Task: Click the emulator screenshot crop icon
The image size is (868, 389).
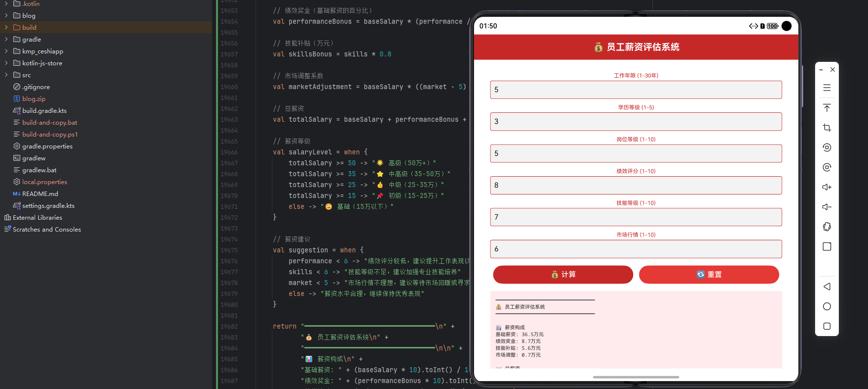Action: tap(827, 128)
